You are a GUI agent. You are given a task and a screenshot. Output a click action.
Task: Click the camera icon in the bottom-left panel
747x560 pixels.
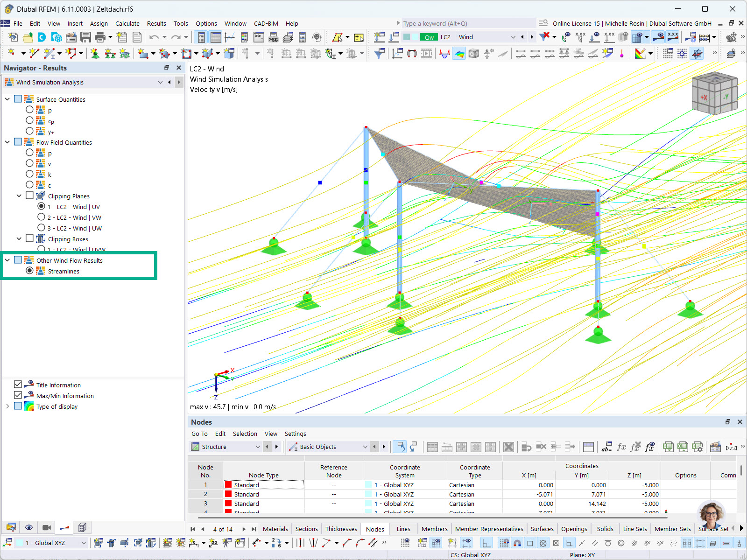tap(46, 527)
